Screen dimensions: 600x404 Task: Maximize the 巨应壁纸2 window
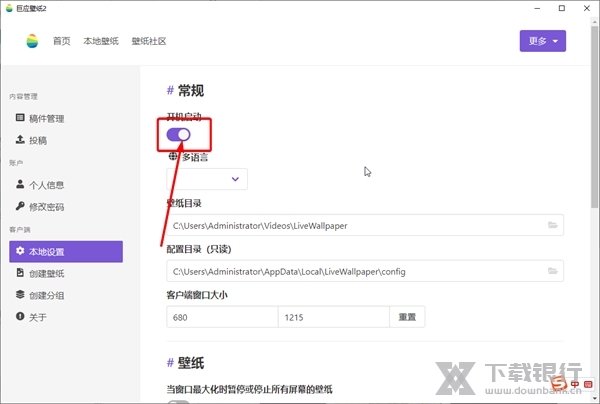562,8
